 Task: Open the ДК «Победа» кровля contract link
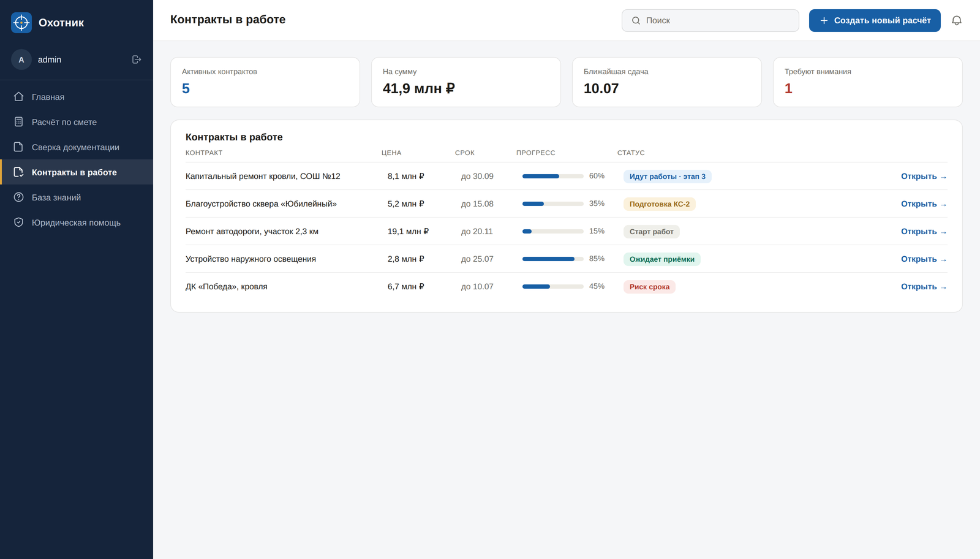click(x=924, y=287)
